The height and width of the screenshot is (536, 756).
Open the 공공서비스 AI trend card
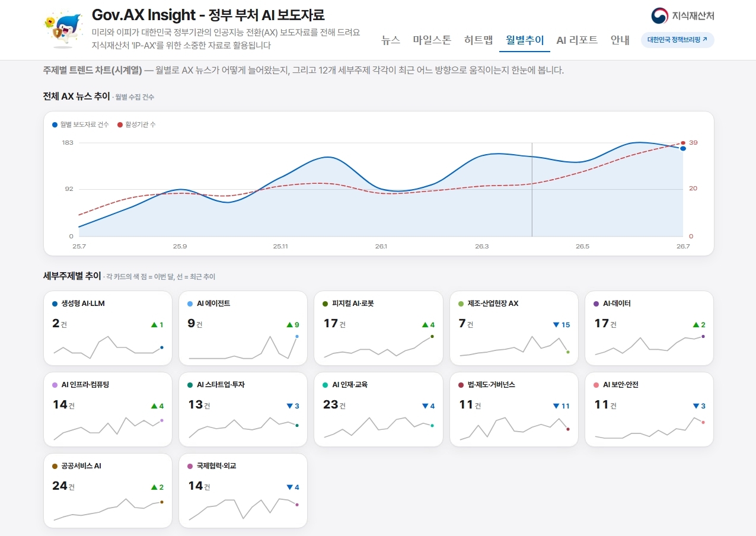point(108,490)
